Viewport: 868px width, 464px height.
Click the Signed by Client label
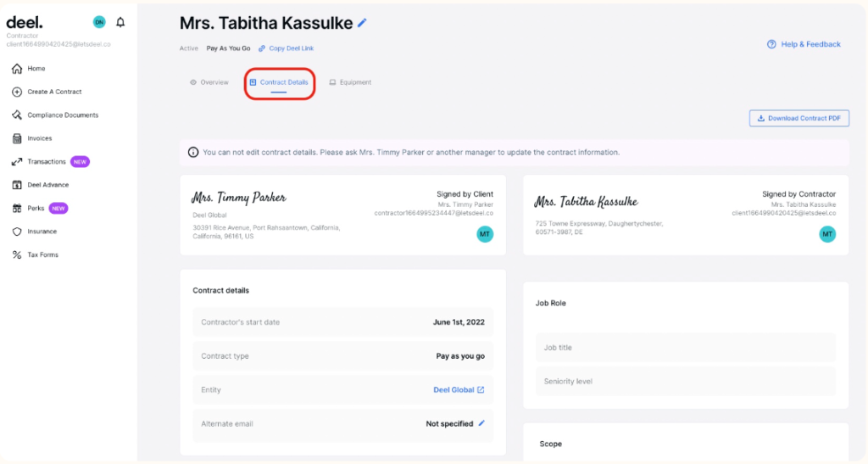[x=465, y=194]
